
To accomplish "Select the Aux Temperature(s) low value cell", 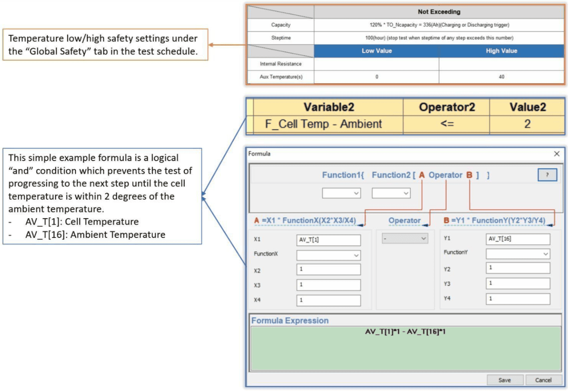I will point(375,76).
